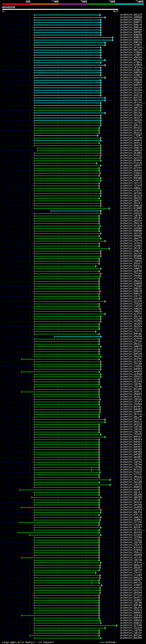Click the cyan 80–100% identity legend bar

130,4
